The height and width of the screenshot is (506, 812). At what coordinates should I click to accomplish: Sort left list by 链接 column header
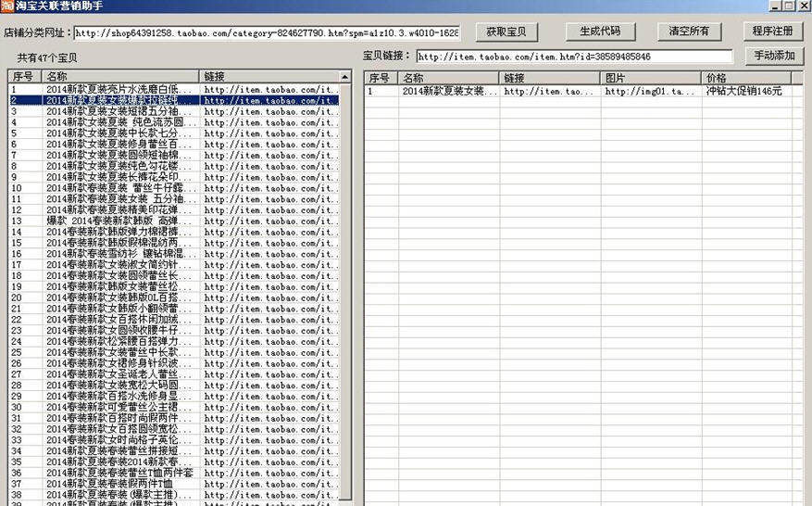tap(269, 77)
